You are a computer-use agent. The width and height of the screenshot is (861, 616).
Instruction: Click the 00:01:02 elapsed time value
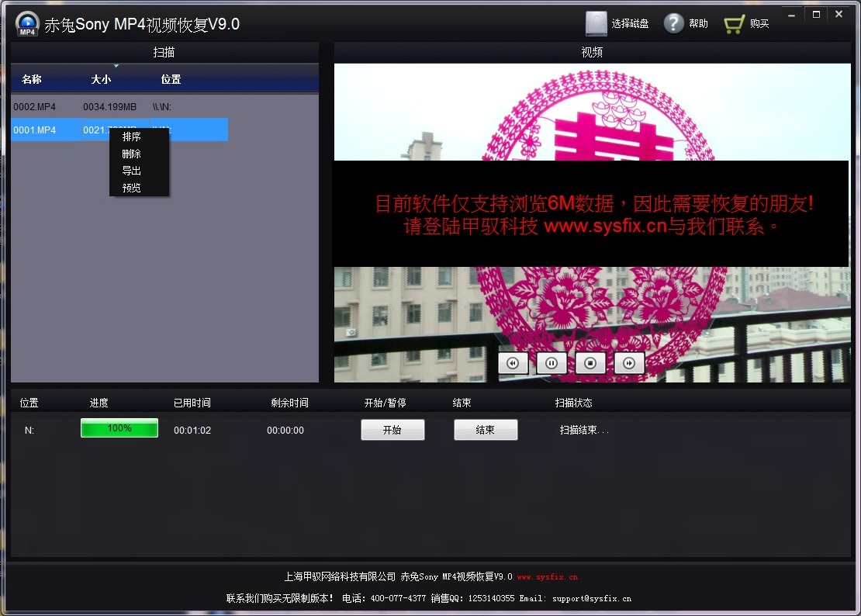pos(192,431)
